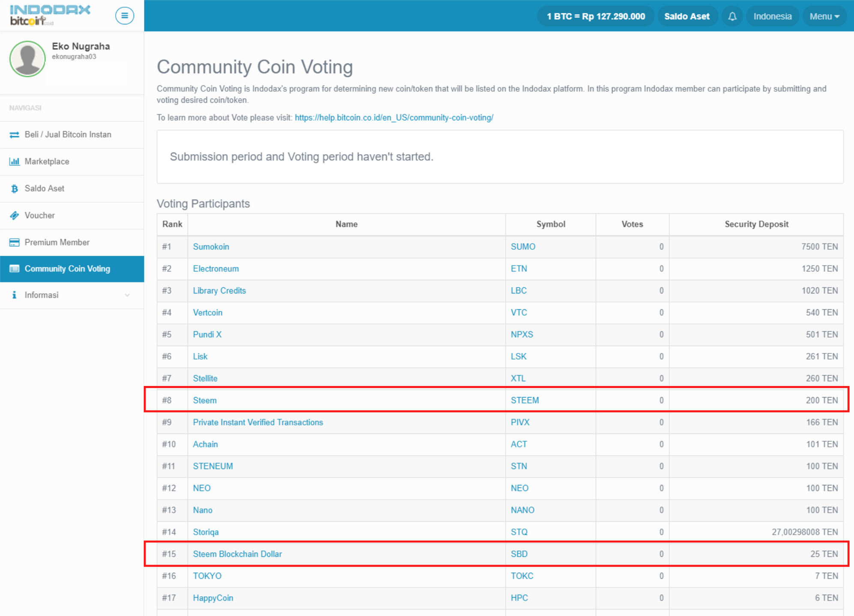Click the Voucher tag icon
Screen dimensions: 854x616
coord(14,215)
